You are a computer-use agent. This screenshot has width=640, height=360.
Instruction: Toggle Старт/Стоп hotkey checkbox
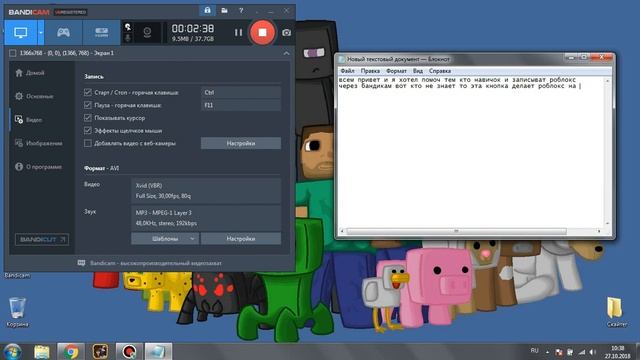click(x=87, y=92)
